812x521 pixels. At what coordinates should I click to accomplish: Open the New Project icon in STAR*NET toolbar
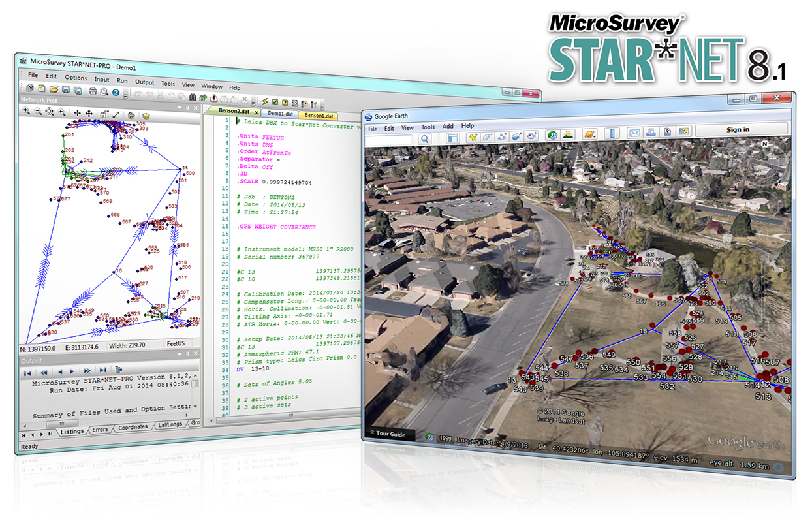coord(41,89)
